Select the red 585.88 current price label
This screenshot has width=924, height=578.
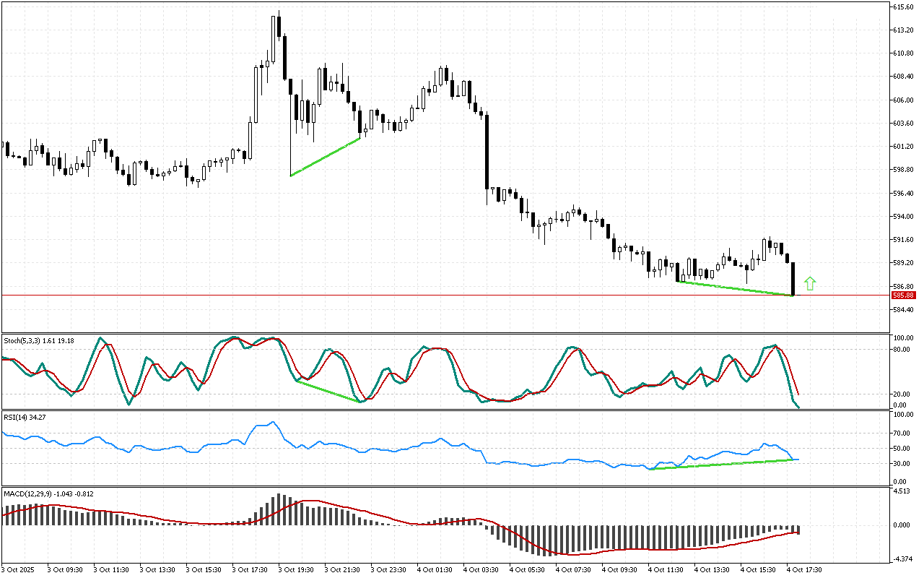point(903,295)
